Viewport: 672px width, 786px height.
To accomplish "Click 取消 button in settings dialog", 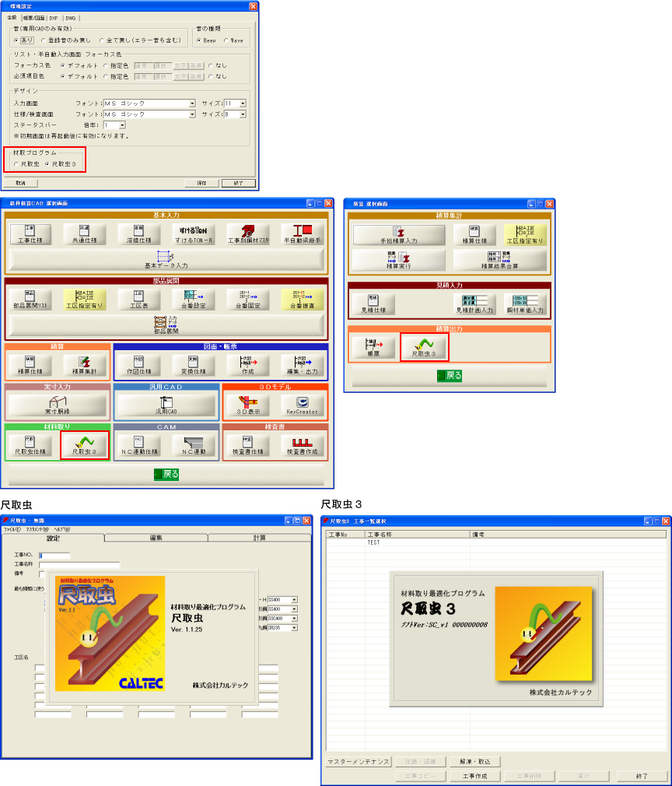I will pos(20,183).
